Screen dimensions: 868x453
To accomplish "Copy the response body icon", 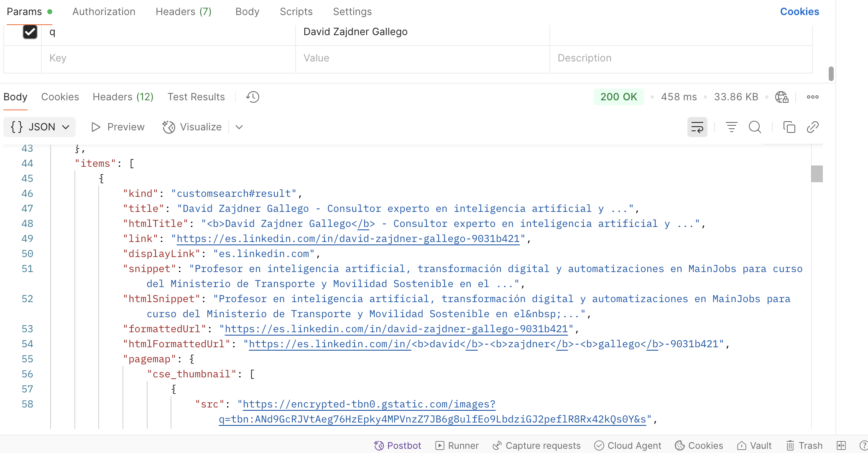I will 789,127.
